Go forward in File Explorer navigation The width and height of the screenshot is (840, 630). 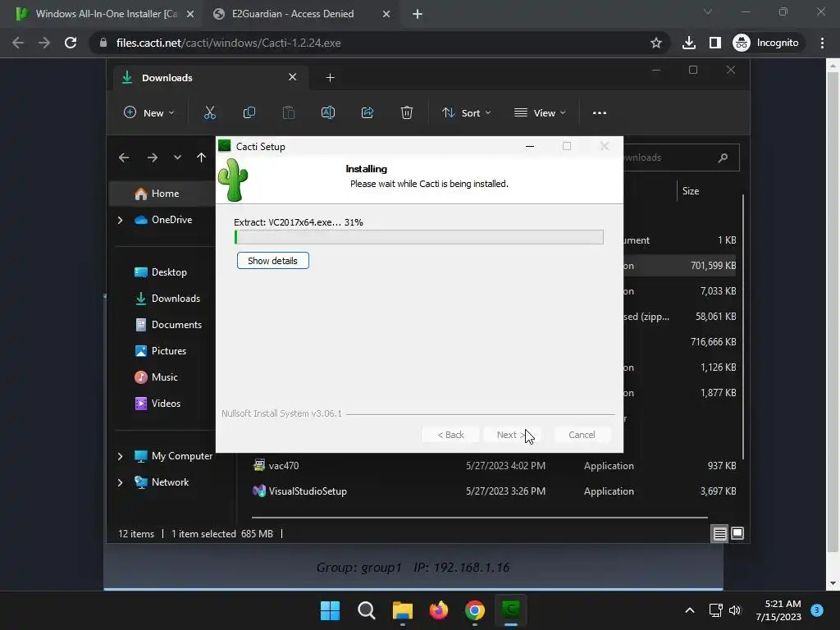point(152,157)
